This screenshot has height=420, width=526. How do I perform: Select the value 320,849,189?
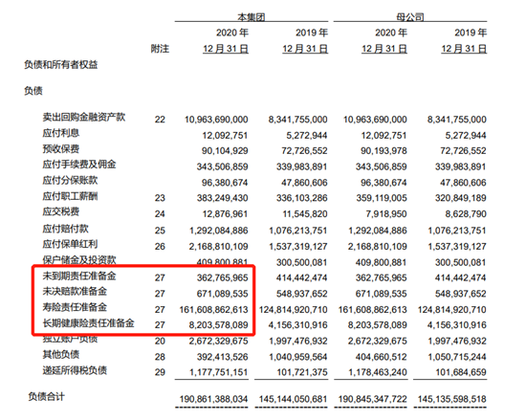click(x=461, y=198)
